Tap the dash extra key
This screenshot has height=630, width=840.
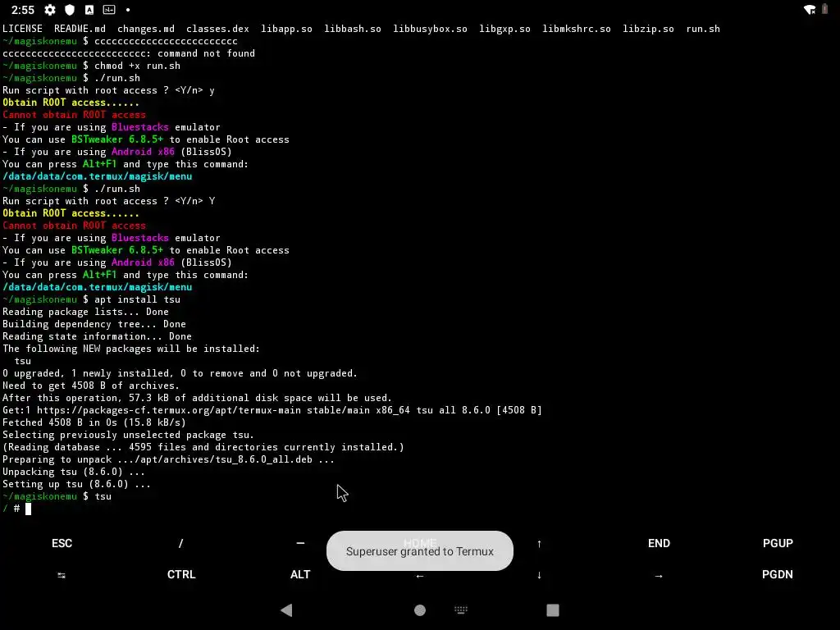click(x=300, y=543)
